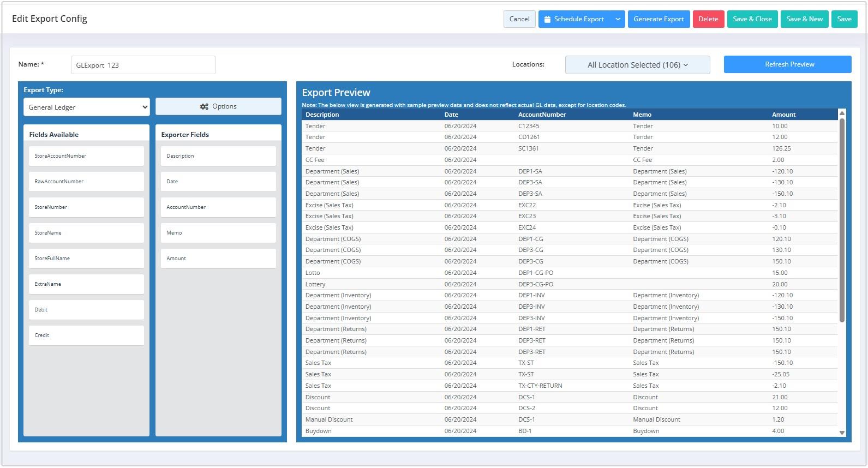Pick the Credit available field
The width and height of the screenshot is (868, 468).
pyautogui.click(x=86, y=335)
